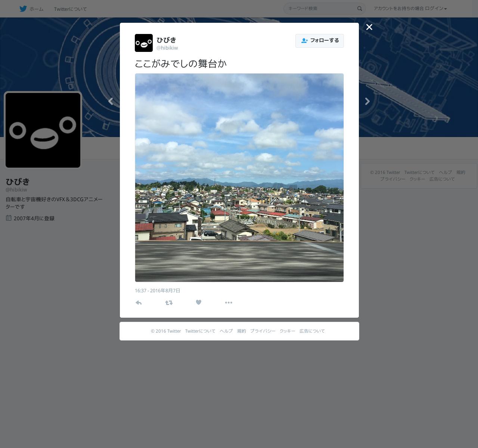Image resolution: width=478 pixels, height=448 pixels.
Task: Click the 16:37 - 2016年8月7日 timestamp
Action: [158, 290]
